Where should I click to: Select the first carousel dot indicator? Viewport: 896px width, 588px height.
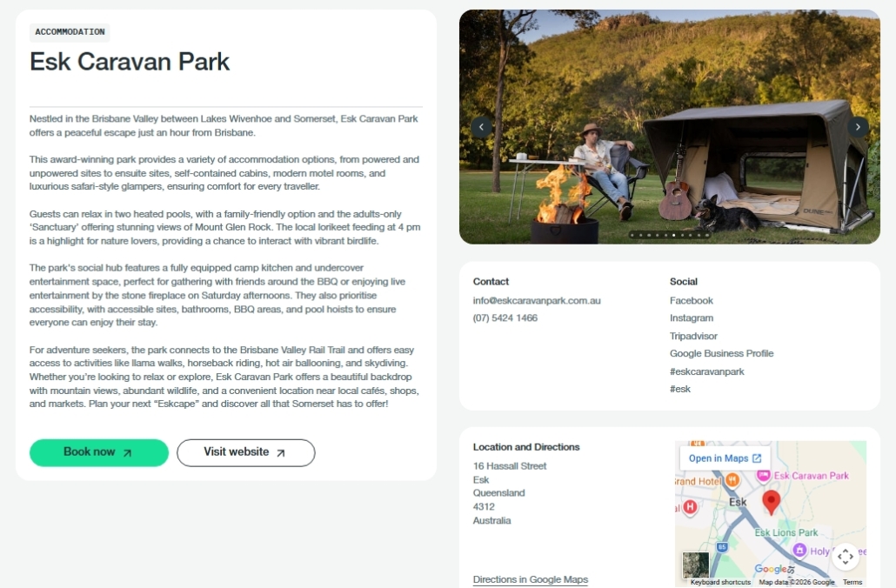point(632,235)
